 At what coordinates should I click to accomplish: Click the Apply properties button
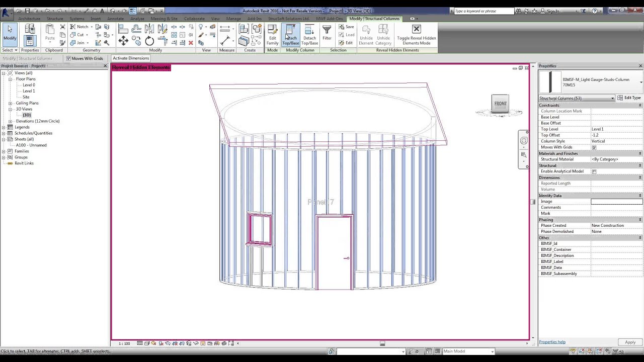630,342
